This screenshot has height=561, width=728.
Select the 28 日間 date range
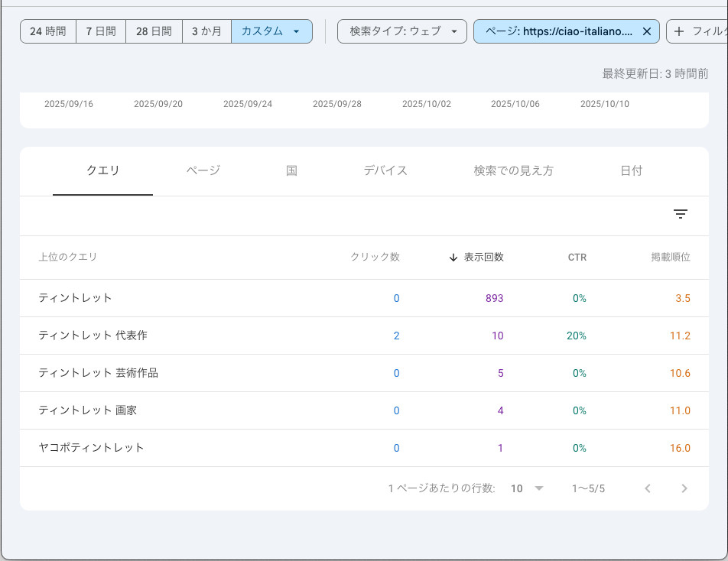tap(154, 31)
